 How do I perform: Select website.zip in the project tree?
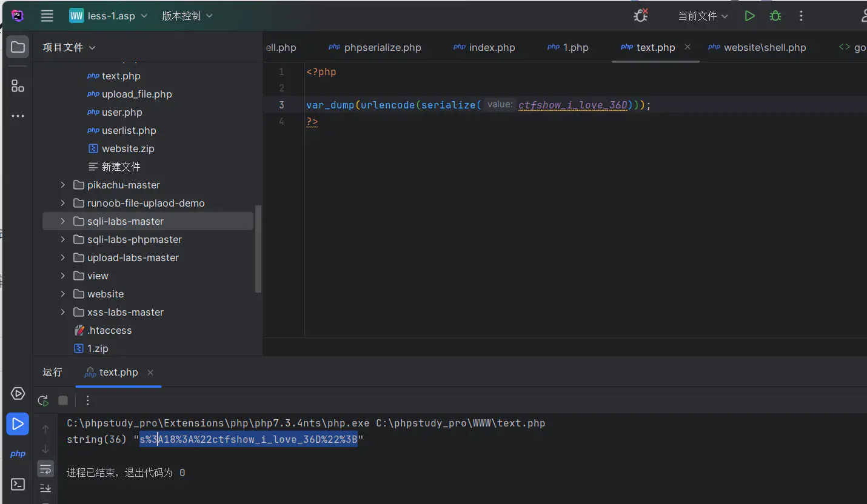point(121,148)
